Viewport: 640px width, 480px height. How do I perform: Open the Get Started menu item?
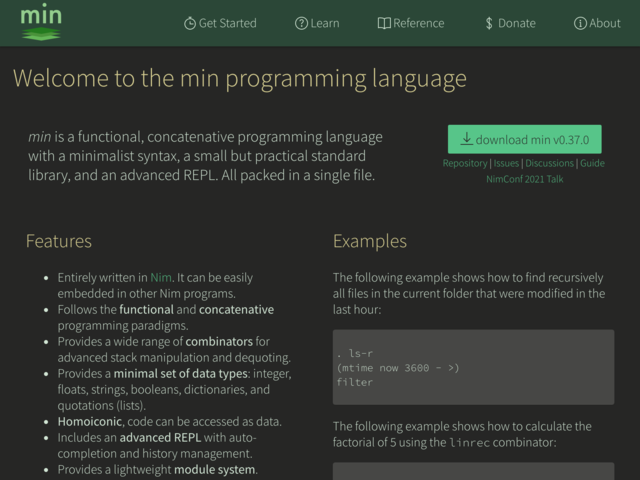point(220,23)
